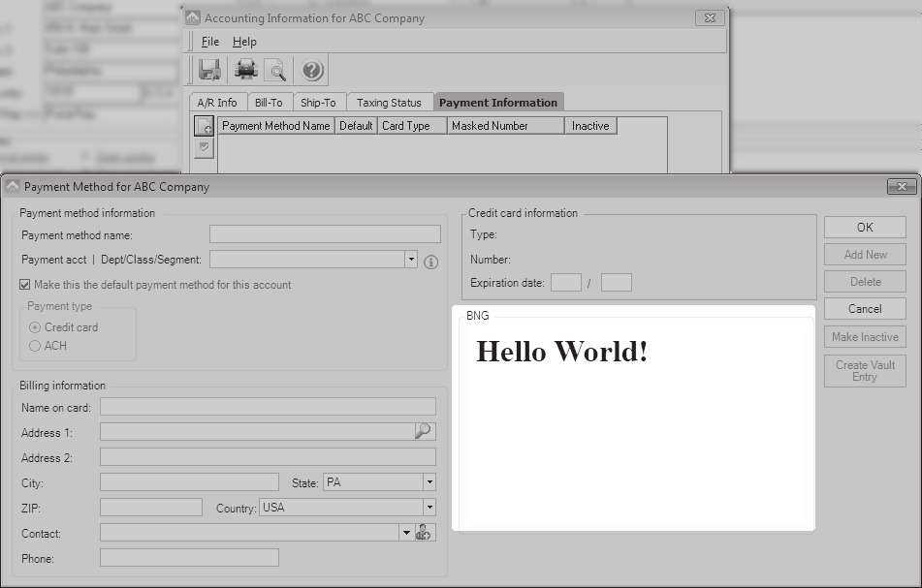Switch to the Taxing Status tab
The image size is (922, 588).
389,103
